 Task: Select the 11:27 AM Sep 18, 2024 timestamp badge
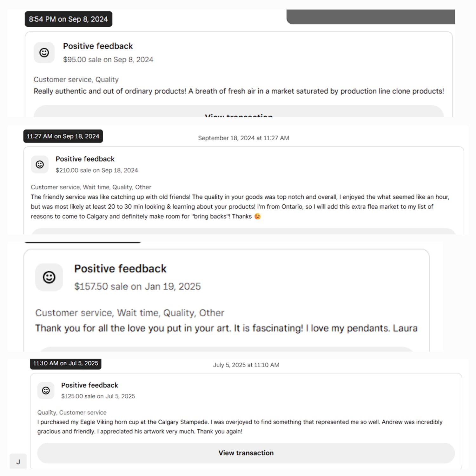63,136
